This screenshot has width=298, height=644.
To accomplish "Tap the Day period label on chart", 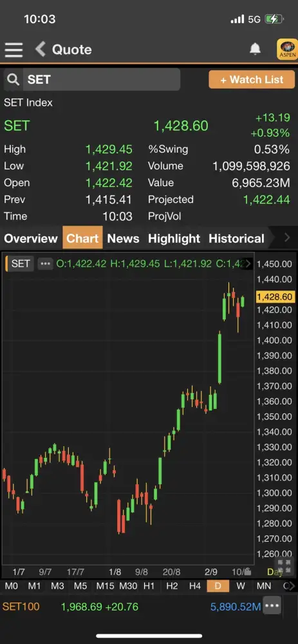I will tap(275, 572).
